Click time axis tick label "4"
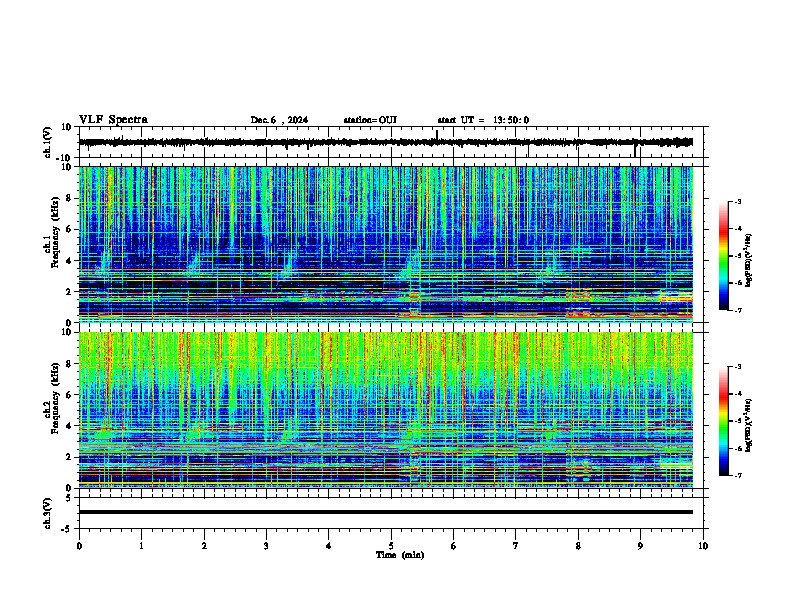792x612 pixels. pos(329,546)
